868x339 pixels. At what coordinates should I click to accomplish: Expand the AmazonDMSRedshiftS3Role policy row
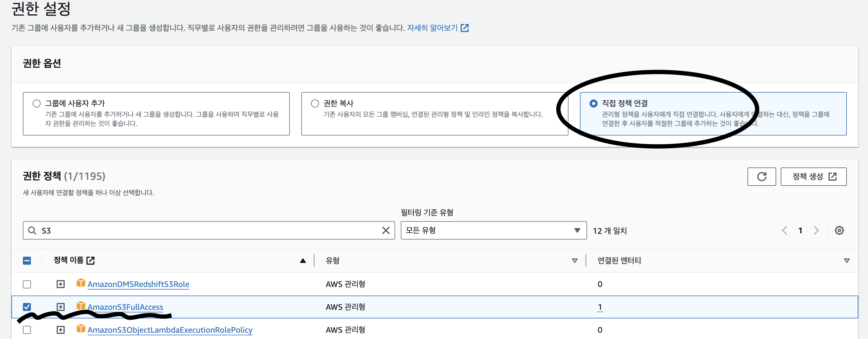click(60, 284)
